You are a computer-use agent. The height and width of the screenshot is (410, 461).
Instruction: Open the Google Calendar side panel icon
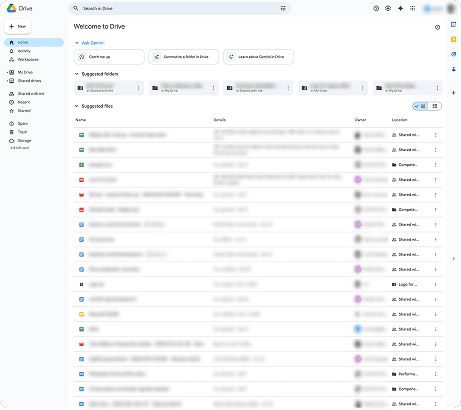pos(453,24)
